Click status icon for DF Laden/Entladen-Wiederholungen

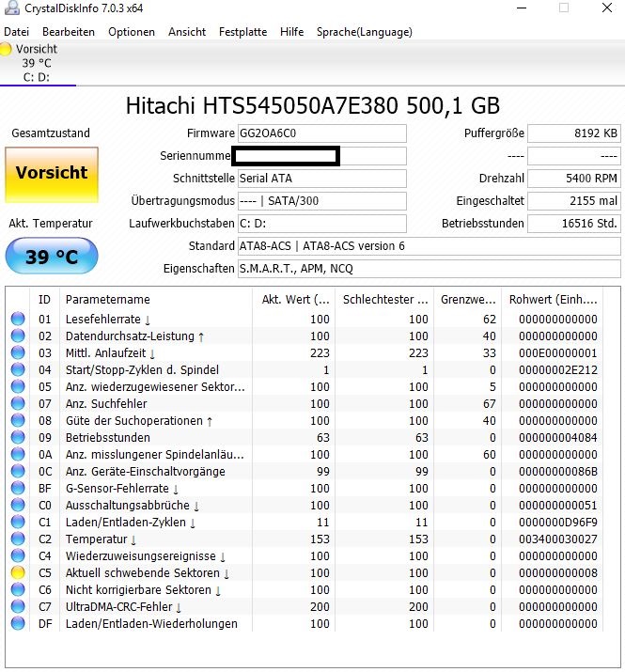18,623
